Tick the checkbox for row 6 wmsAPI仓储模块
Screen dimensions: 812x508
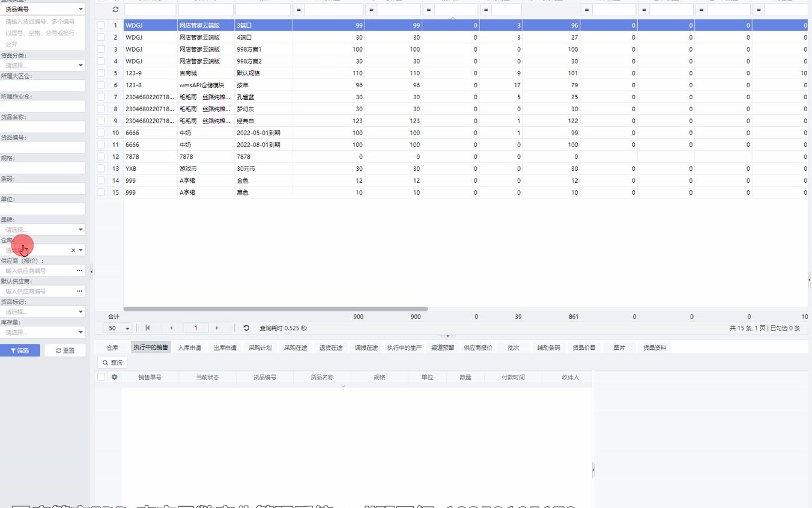pos(101,85)
